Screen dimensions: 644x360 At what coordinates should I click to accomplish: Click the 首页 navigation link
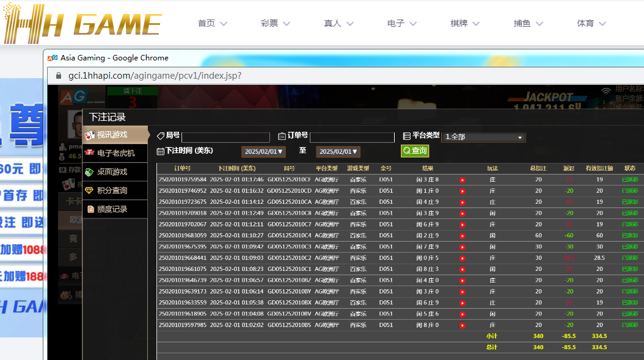click(x=212, y=23)
